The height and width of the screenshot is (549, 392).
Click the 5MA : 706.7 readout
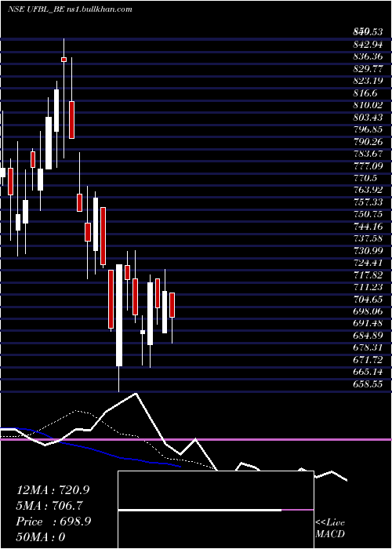(49, 506)
